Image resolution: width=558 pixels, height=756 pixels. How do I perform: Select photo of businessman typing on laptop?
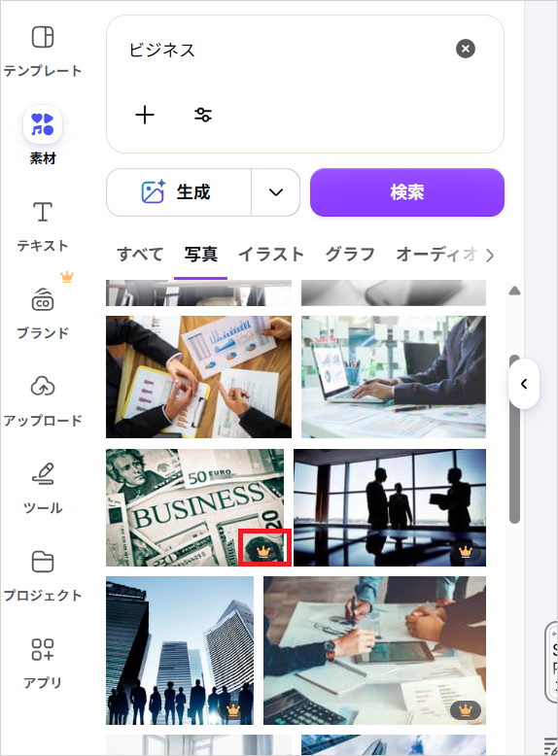pyautogui.click(x=394, y=377)
